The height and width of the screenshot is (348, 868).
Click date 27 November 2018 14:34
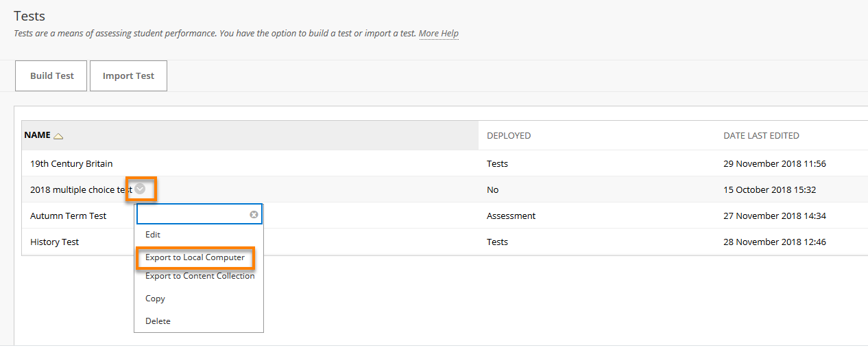775,216
